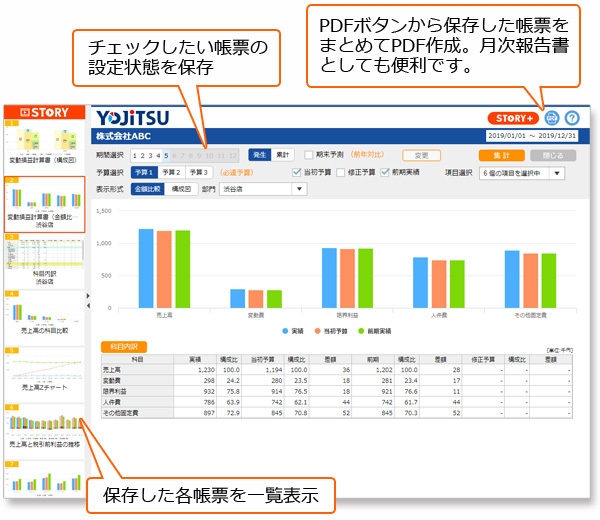Collapse the STORY side panel arrow
The width and height of the screenshot is (600, 520).
[x=89, y=295]
